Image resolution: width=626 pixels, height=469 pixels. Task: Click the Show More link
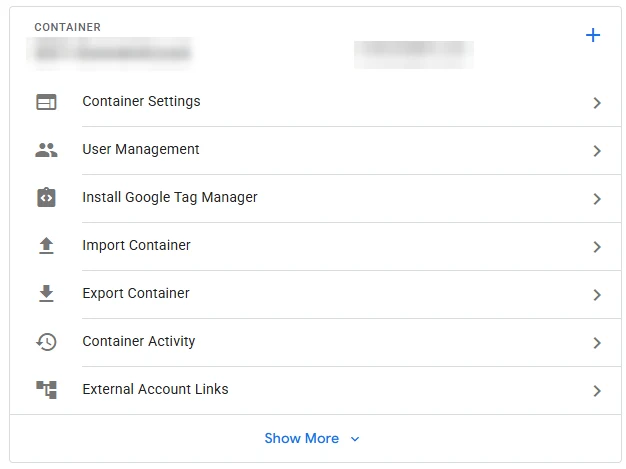point(301,438)
